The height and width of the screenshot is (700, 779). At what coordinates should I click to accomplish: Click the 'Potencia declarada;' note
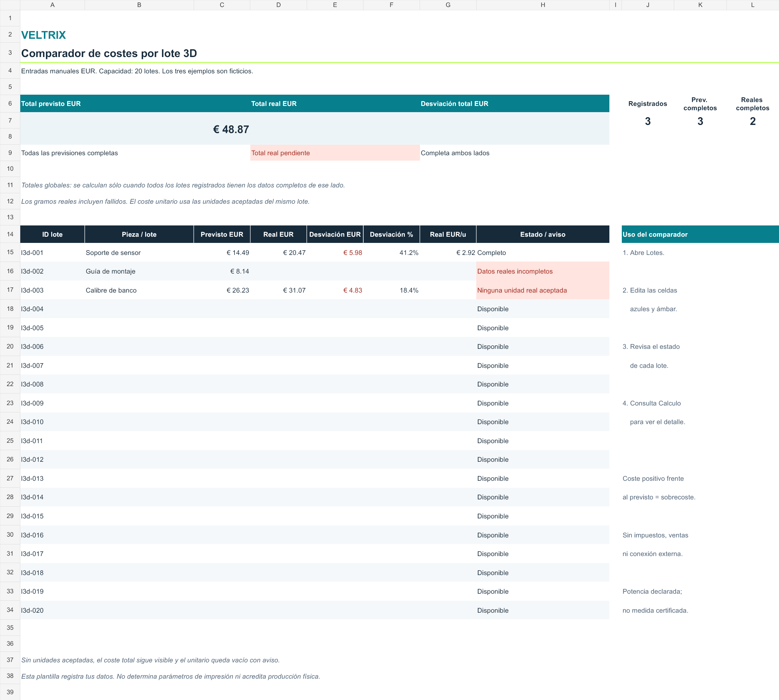pyautogui.click(x=652, y=591)
